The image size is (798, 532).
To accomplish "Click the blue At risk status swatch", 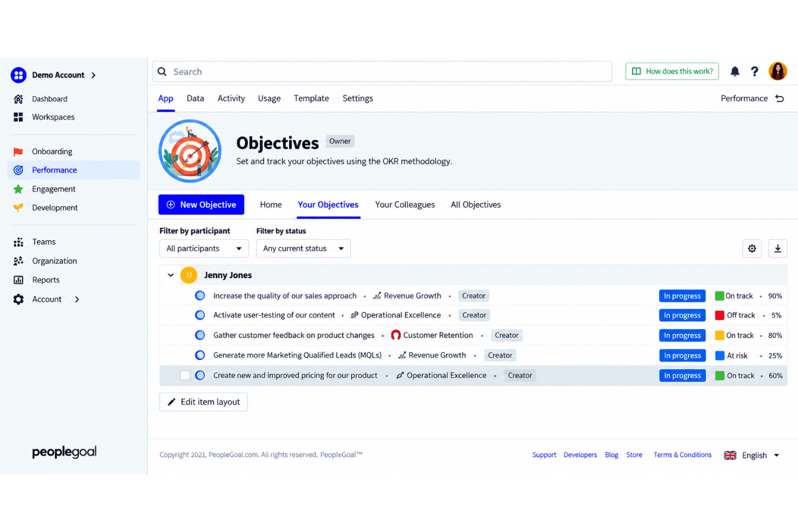I will [x=719, y=356].
